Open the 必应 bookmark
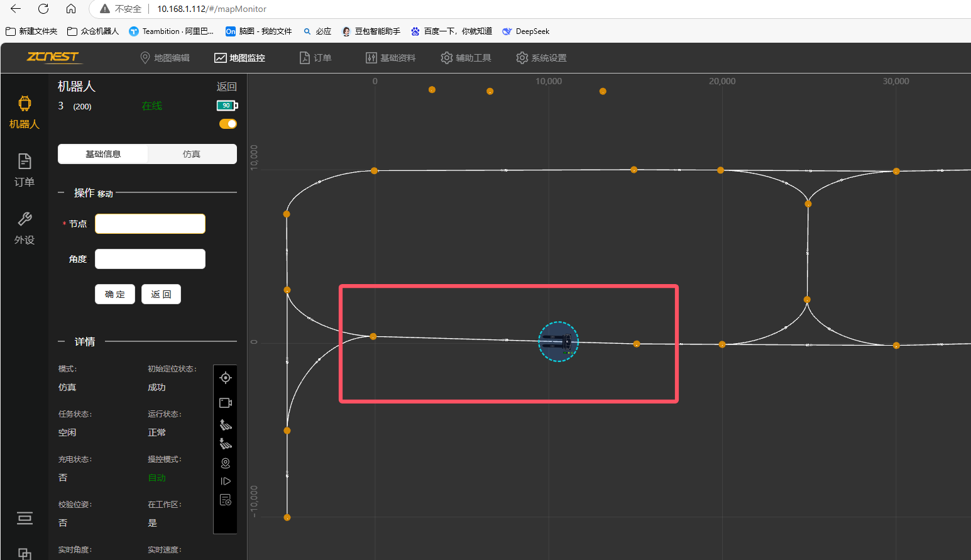971x560 pixels. (317, 31)
